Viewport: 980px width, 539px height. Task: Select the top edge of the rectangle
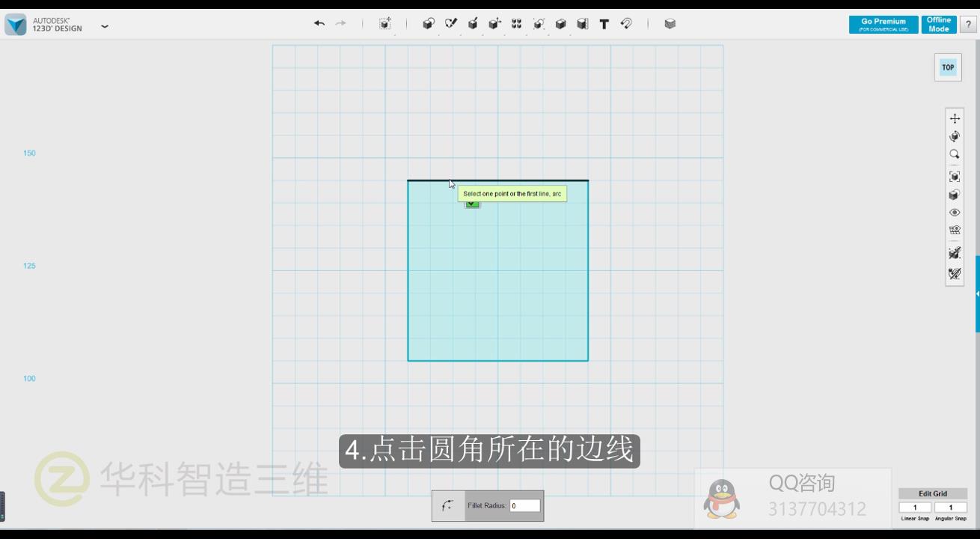tap(498, 180)
